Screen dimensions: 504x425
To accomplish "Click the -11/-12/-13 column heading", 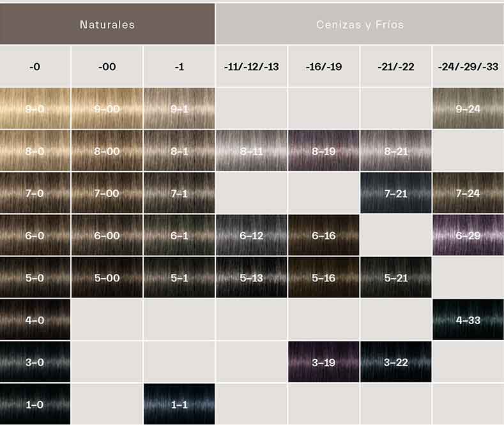I will click(x=251, y=66).
